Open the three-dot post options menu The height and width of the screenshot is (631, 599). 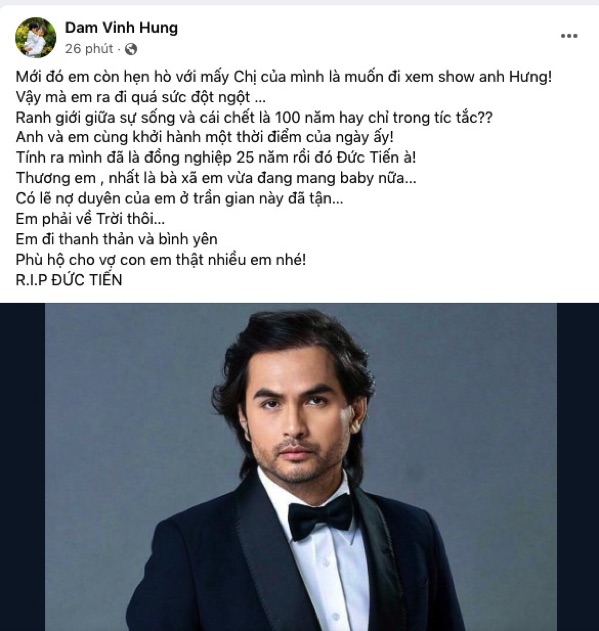coord(569,36)
